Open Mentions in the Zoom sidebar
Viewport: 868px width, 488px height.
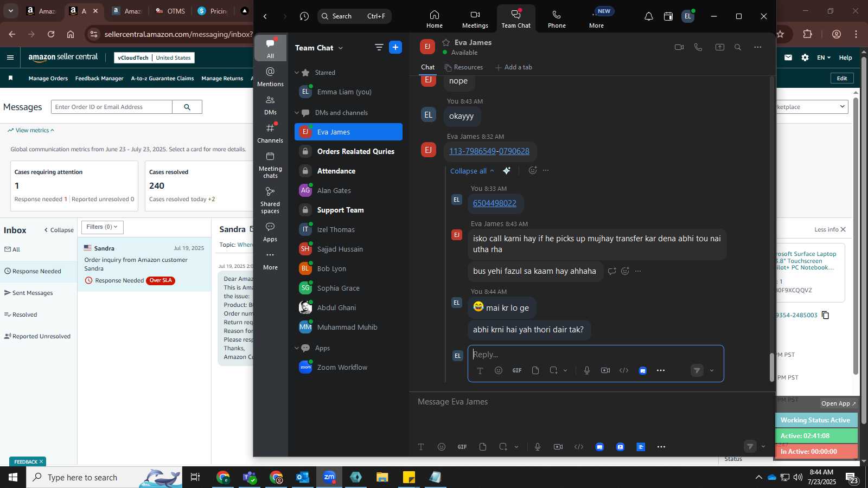coord(270,76)
